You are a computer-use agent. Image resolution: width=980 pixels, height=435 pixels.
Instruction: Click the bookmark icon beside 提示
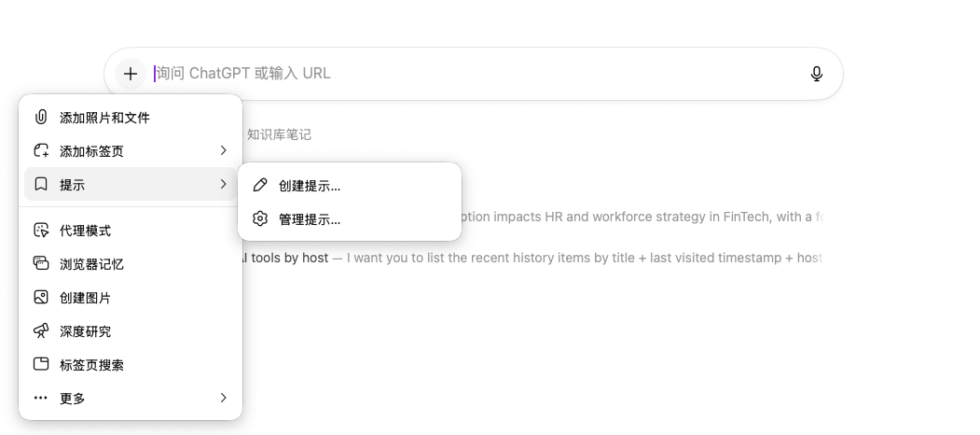(x=41, y=185)
